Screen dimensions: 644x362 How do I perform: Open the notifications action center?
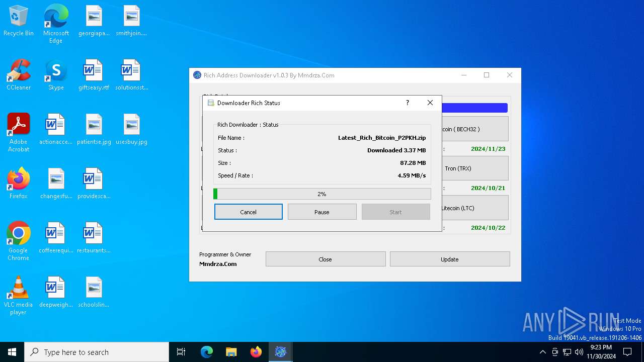tap(627, 352)
